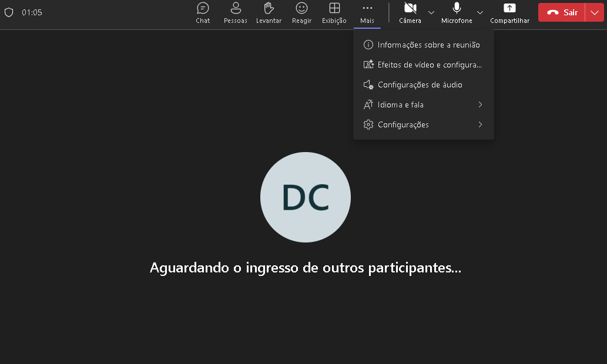This screenshot has height=364, width=607.
Task: Open Idioma e fala submenu
Action: [424, 105]
